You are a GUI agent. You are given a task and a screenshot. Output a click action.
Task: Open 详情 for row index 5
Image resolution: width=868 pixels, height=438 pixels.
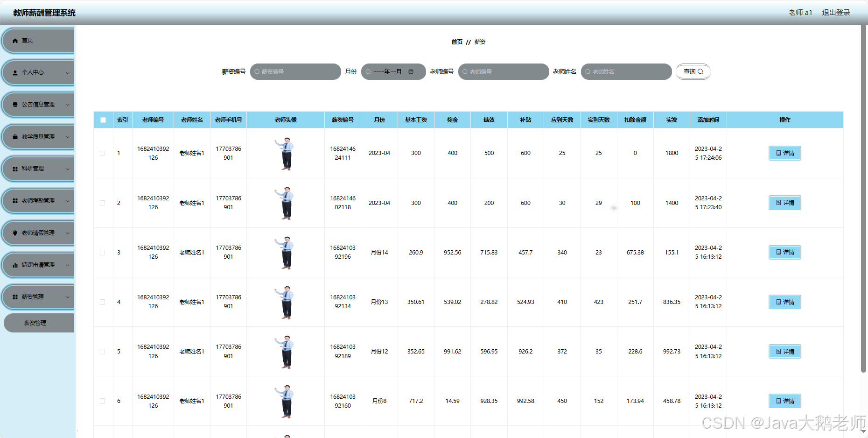point(785,352)
